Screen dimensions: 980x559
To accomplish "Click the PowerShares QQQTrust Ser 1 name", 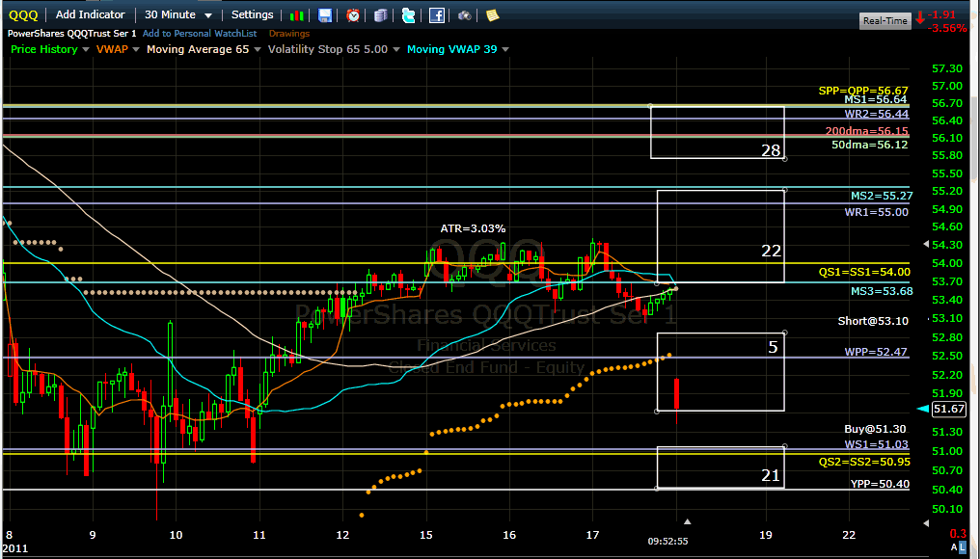I will [72, 33].
